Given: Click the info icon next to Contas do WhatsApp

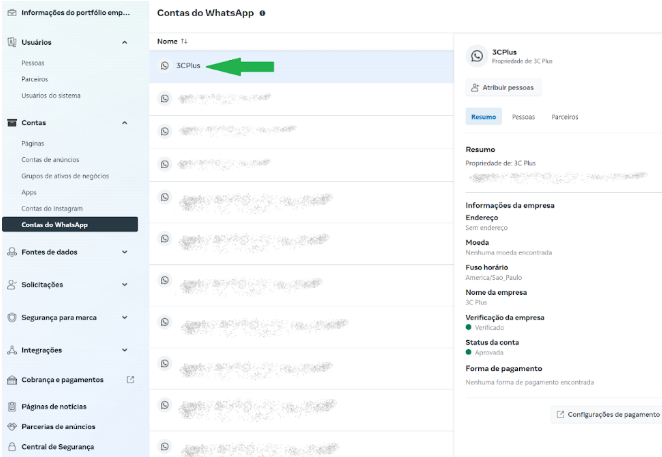Looking at the screenshot, I should [x=262, y=13].
